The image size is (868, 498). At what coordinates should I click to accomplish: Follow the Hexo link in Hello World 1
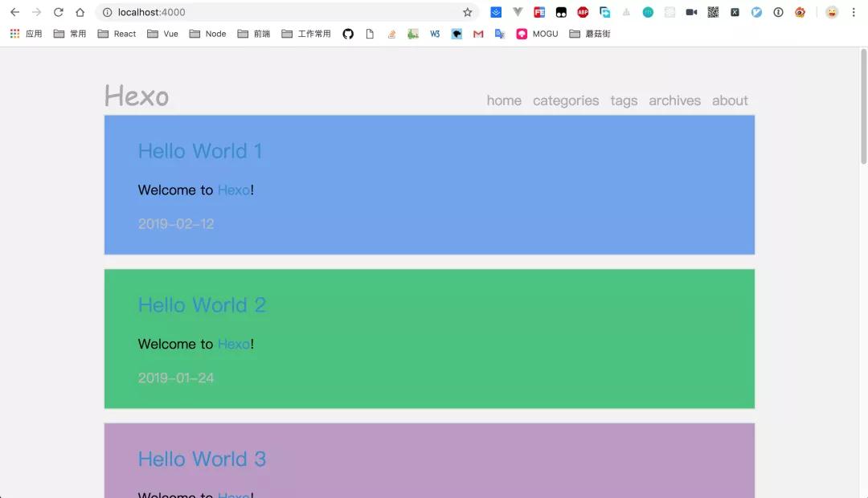234,190
